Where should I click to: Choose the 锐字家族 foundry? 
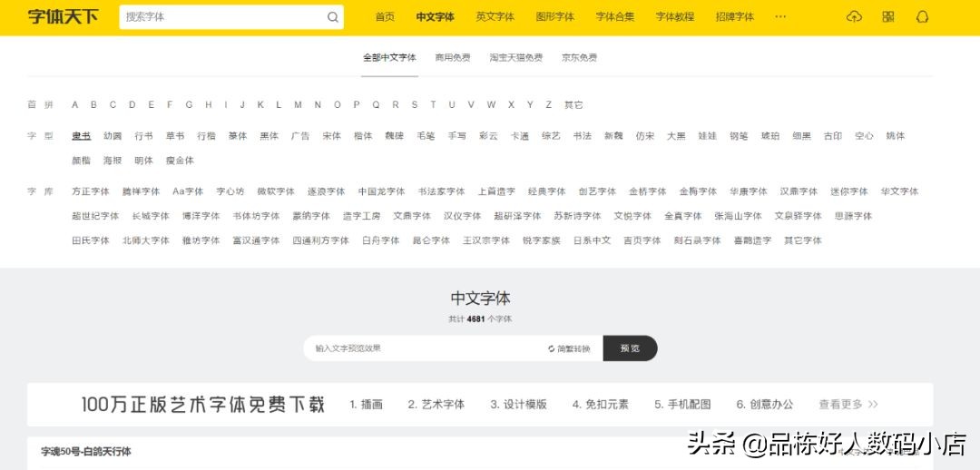click(x=541, y=240)
